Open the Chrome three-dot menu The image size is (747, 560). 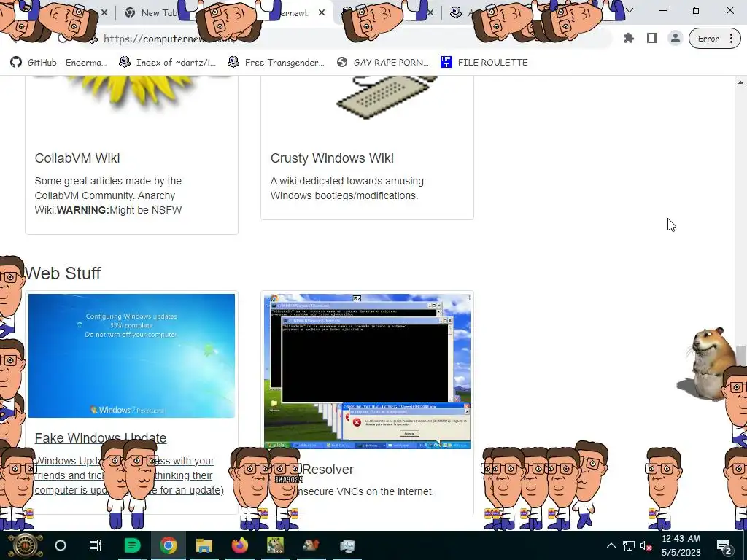pos(731,39)
